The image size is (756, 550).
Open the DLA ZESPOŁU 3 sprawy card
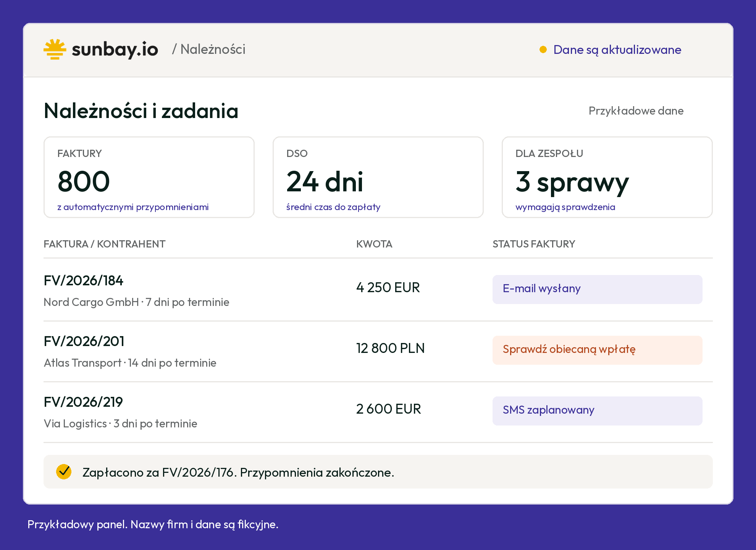click(x=607, y=177)
